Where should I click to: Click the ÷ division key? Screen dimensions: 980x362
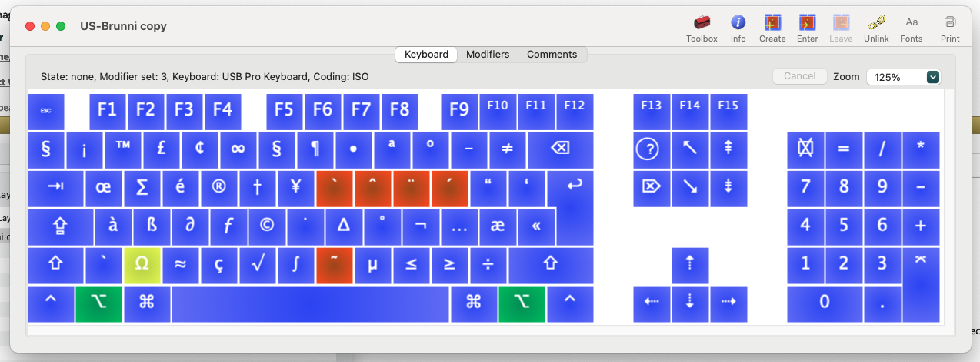(x=488, y=266)
